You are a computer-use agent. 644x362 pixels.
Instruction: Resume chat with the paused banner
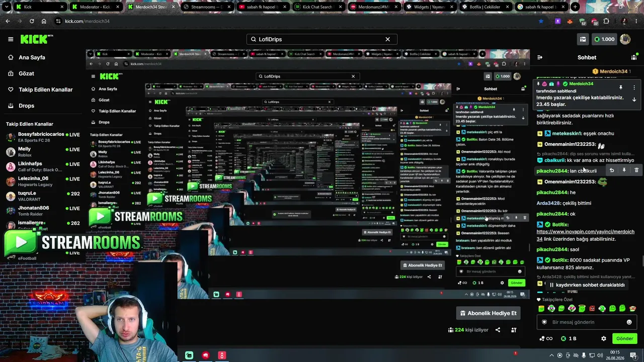point(587,285)
